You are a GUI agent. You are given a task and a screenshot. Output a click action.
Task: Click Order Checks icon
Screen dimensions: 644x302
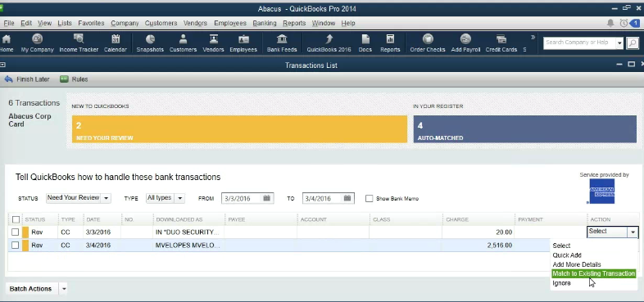pyautogui.click(x=428, y=43)
